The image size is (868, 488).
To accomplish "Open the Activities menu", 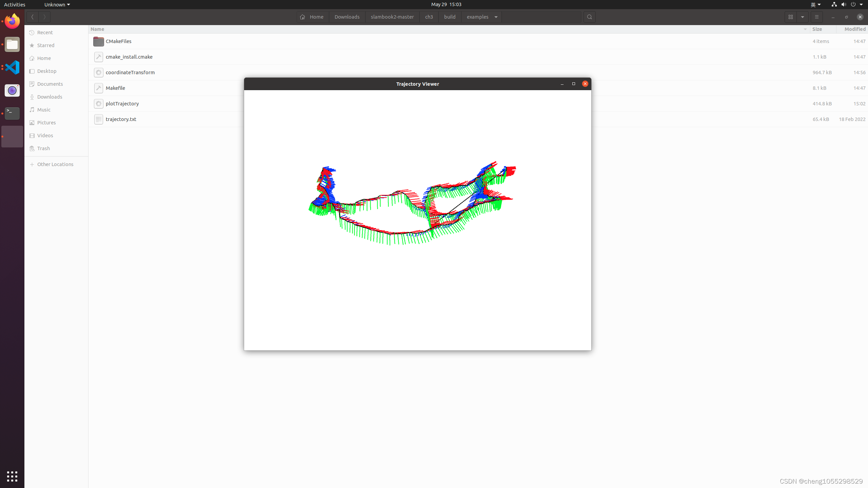I will [x=15, y=4].
